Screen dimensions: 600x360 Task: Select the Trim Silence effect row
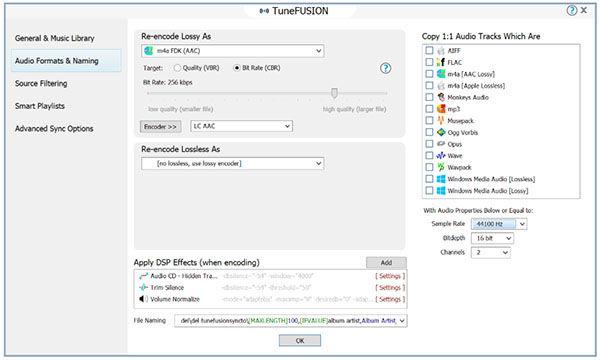click(x=270, y=287)
